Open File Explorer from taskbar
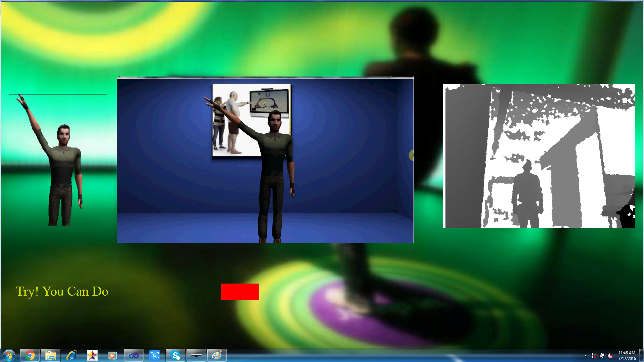644x362 pixels. coord(51,355)
